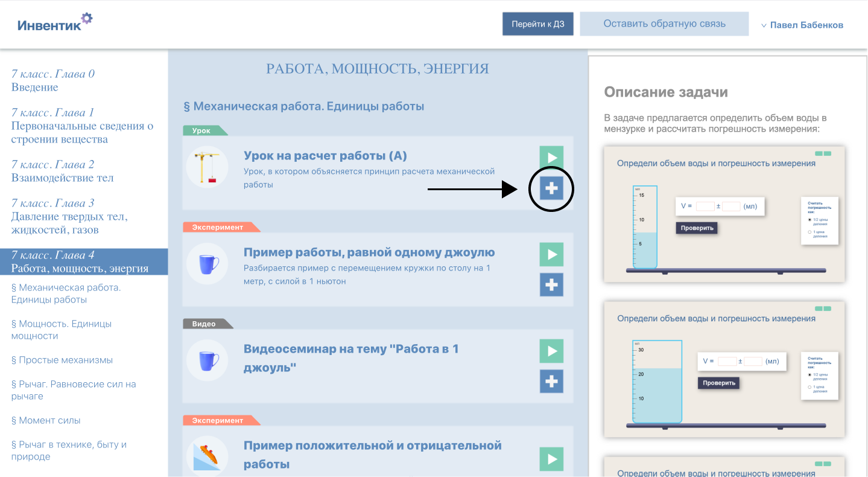Open Глава 2 Взаимодействие тел
The width and height of the screenshot is (868, 477).
coord(63,171)
